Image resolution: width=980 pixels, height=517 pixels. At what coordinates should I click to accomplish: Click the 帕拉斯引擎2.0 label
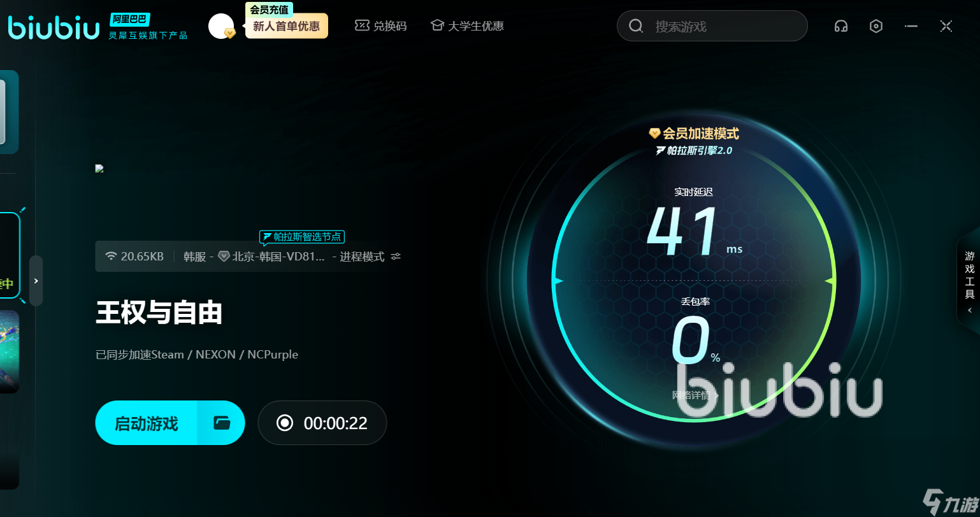coord(694,151)
